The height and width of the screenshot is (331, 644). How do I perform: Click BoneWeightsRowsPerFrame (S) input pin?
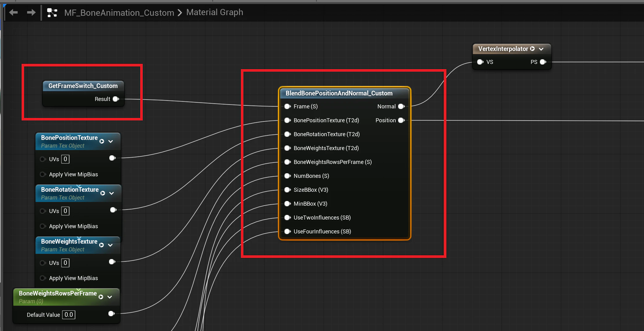[288, 162]
